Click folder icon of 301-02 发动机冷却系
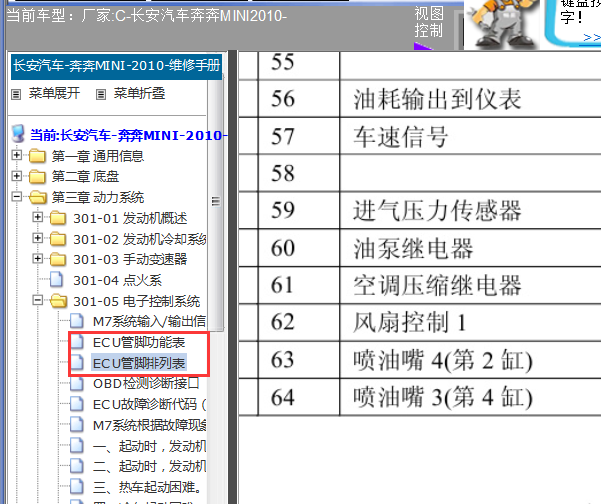Viewport: 601px width, 504px height. pyautogui.click(x=58, y=239)
